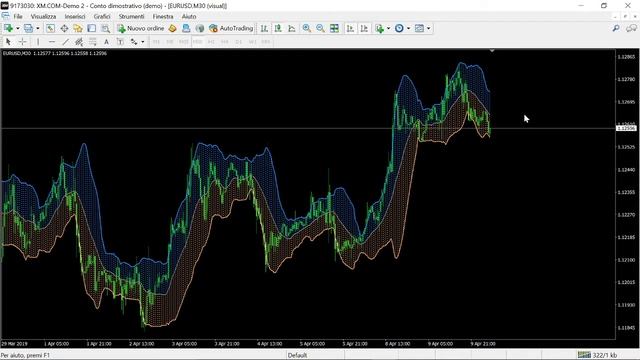Select the Trendline tool
Image resolution: width=640 pixels, height=360 pixels.
[65, 42]
